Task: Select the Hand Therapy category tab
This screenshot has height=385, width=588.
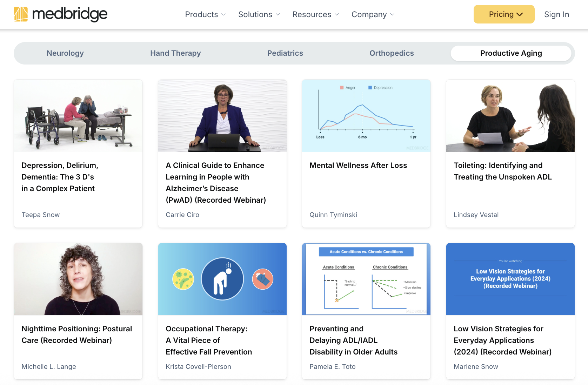Action: point(175,53)
